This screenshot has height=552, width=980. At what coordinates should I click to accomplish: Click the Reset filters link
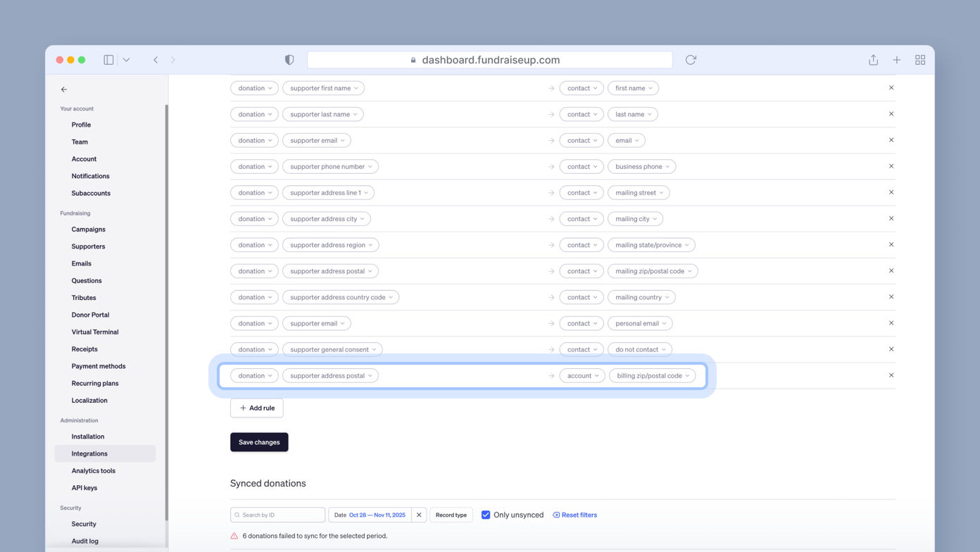tap(575, 515)
